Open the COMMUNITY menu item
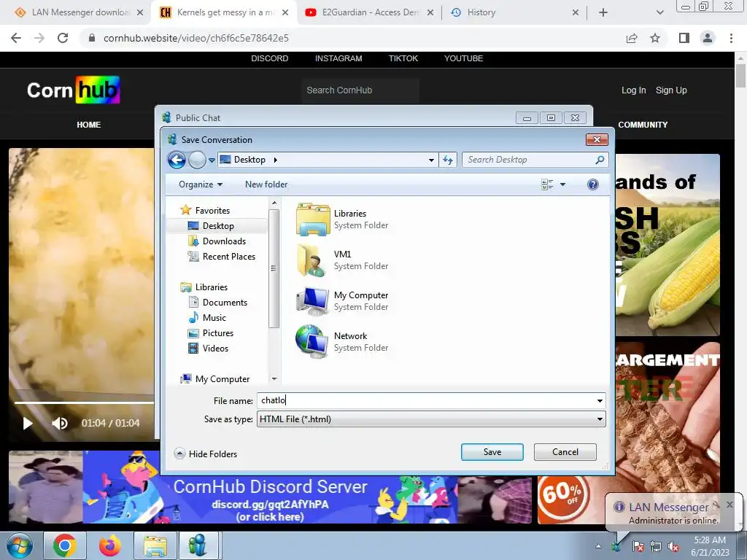This screenshot has height=560, width=747. coord(643,125)
